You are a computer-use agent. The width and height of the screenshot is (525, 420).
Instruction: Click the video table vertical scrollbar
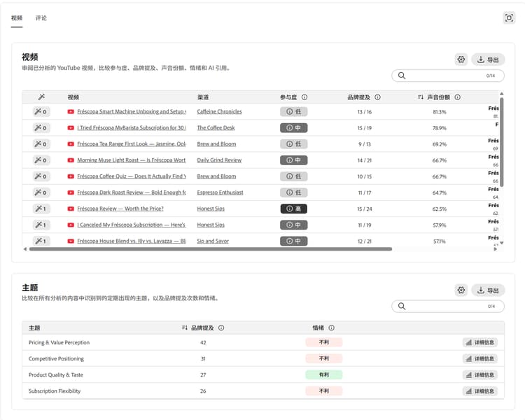502,142
